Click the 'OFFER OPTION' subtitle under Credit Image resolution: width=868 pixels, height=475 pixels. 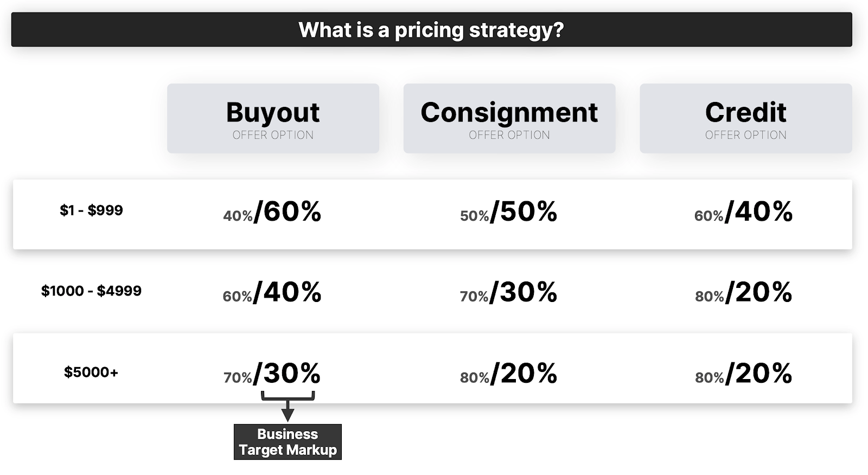point(746,135)
